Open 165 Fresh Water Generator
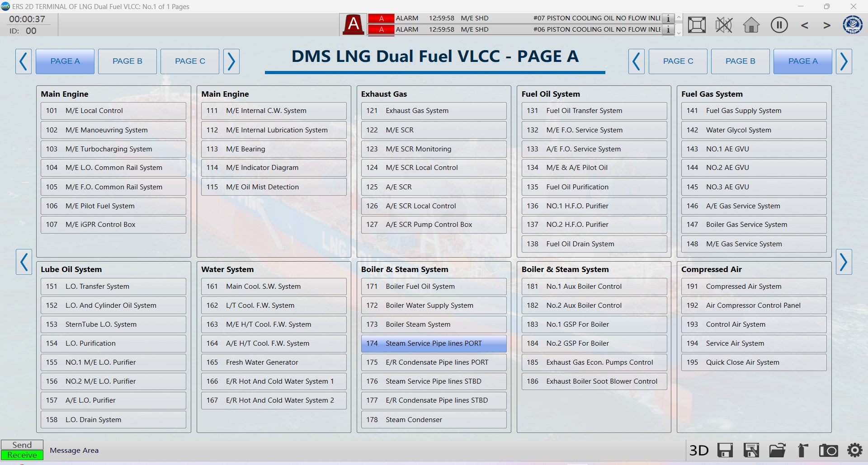Image resolution: width=868 pixels, height=465 pixels. (274, 362)
